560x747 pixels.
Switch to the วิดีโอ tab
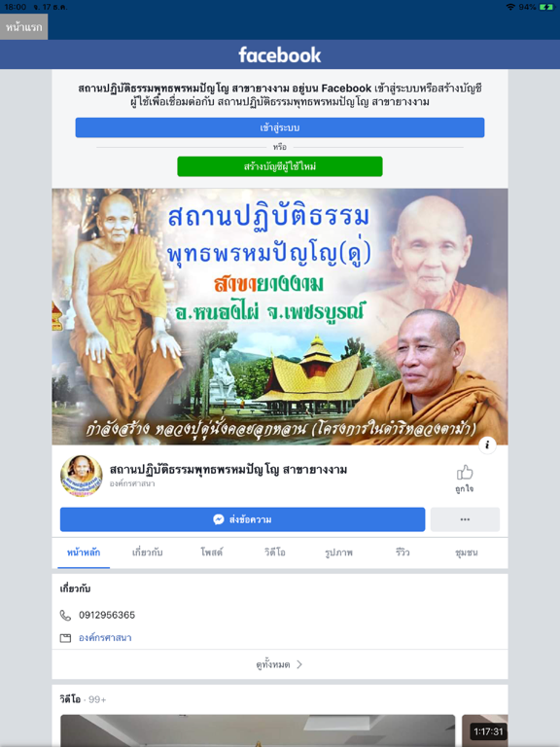(275, 552)
